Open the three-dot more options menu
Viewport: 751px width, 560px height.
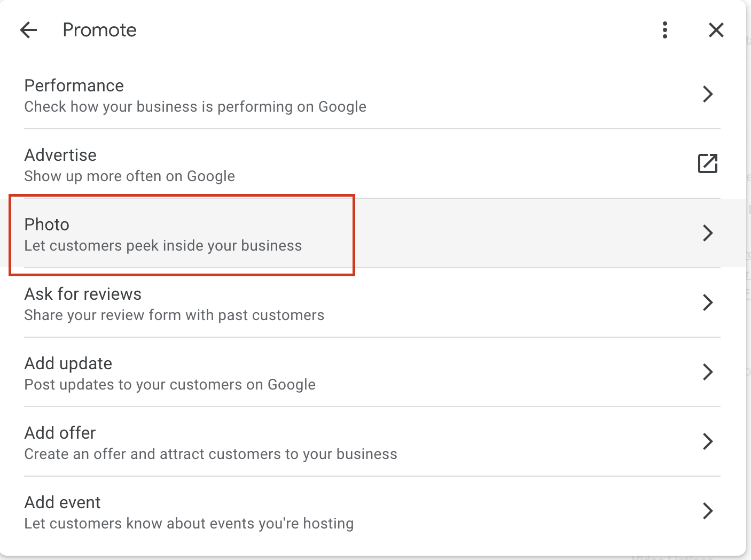coord(665,30)
